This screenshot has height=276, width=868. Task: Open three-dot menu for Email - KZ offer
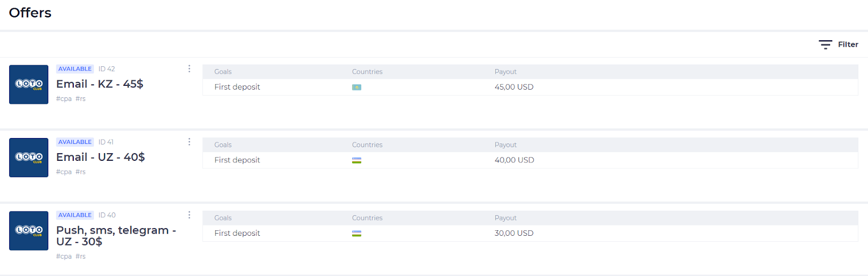tap(189, 69)
